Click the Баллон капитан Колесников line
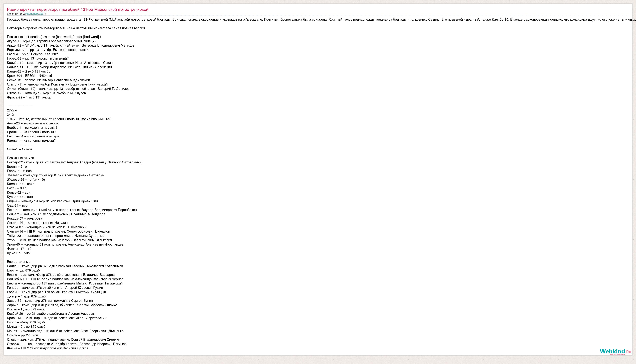The image size is (636, 364). coord(65,266)
